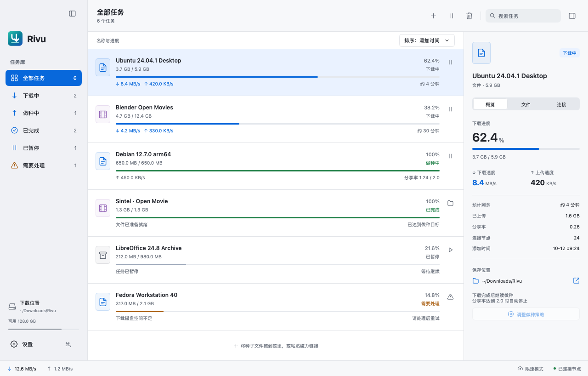Image resolution: width=588 pixels, height=376 pixels.
Task: Open save location with external link icon
Action: click(576, 281)
